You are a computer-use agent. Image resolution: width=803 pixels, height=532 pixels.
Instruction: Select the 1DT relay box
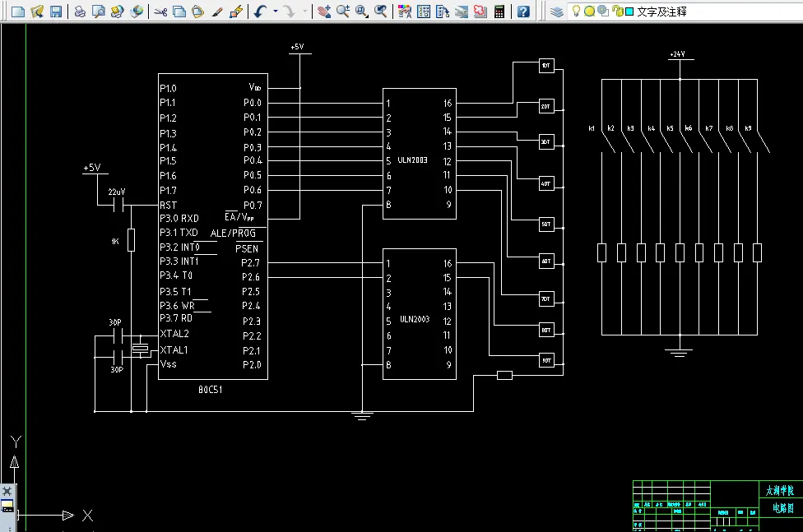546,66
